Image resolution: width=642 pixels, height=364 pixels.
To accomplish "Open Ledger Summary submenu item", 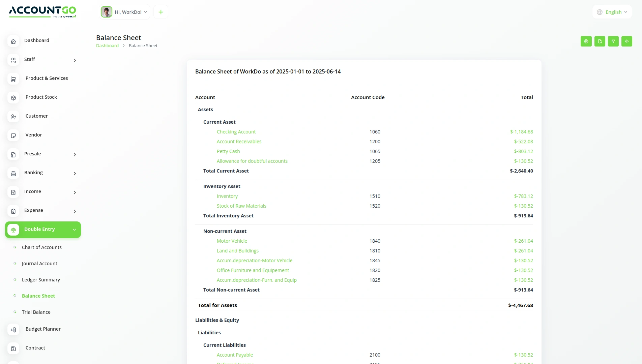I will (41, 280).
